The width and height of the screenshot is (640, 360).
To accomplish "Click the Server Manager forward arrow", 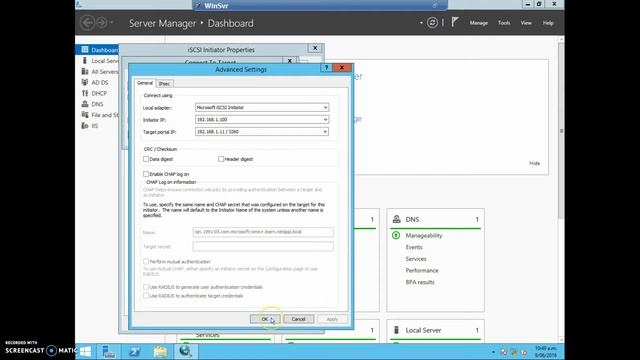I will (x=101, y=23).
